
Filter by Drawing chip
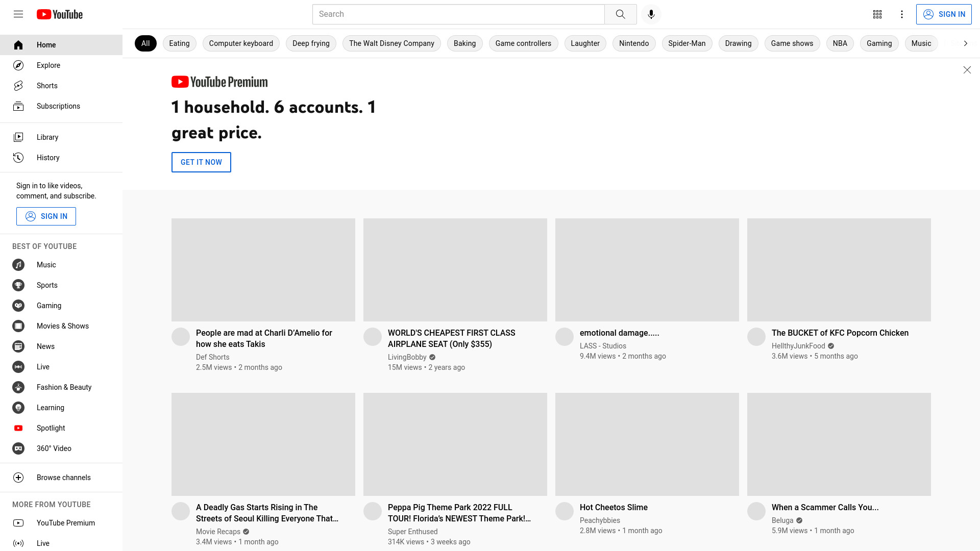click(738, 43)
